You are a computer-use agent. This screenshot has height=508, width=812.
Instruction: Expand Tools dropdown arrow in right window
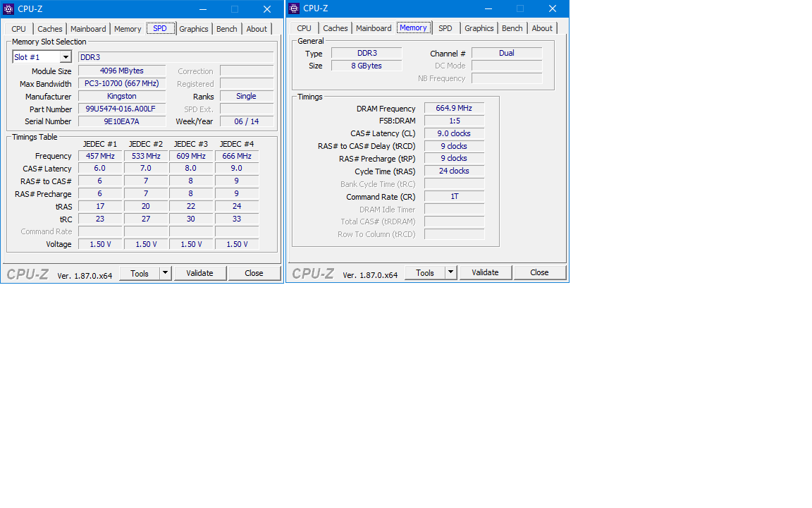[x=451, y=272]
